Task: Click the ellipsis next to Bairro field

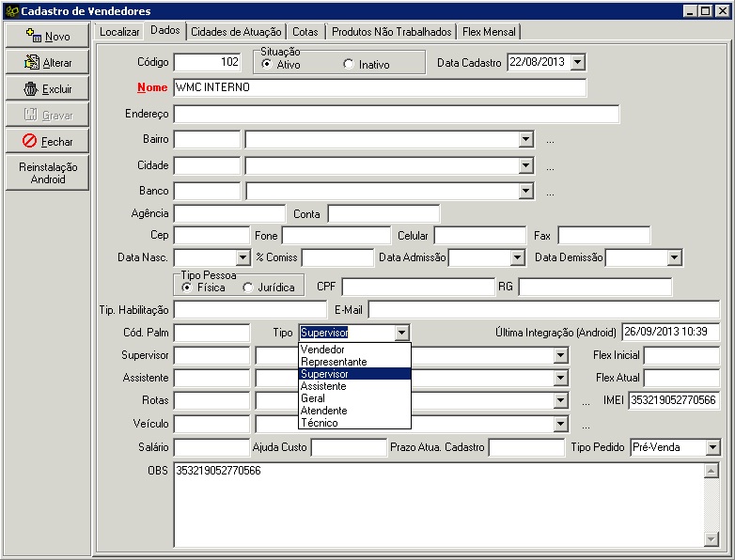Action: point(550,140)
